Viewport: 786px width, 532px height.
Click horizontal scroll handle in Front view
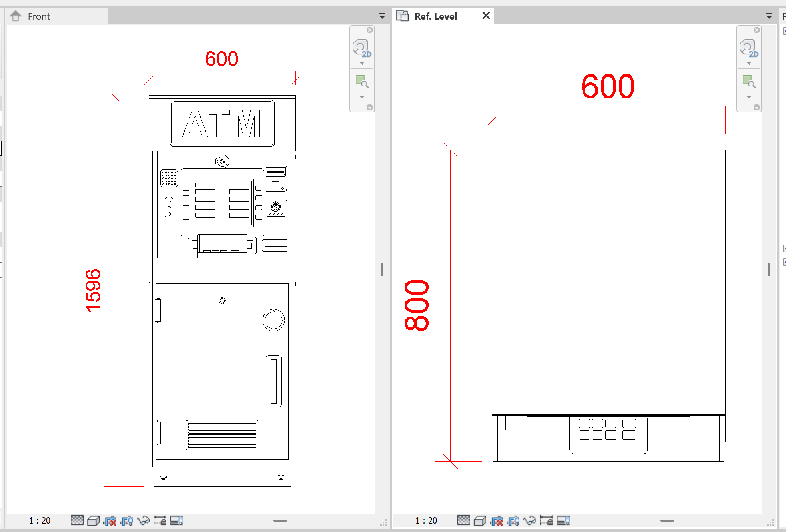pos(280,520)
